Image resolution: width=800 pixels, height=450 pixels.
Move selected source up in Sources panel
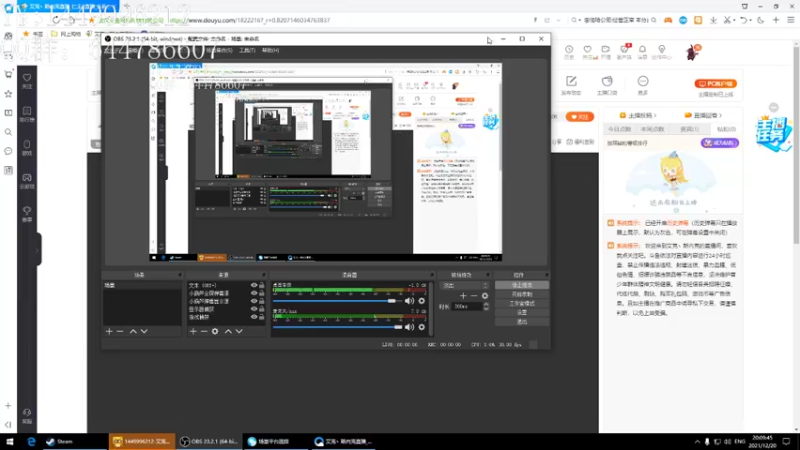point(228,332)
